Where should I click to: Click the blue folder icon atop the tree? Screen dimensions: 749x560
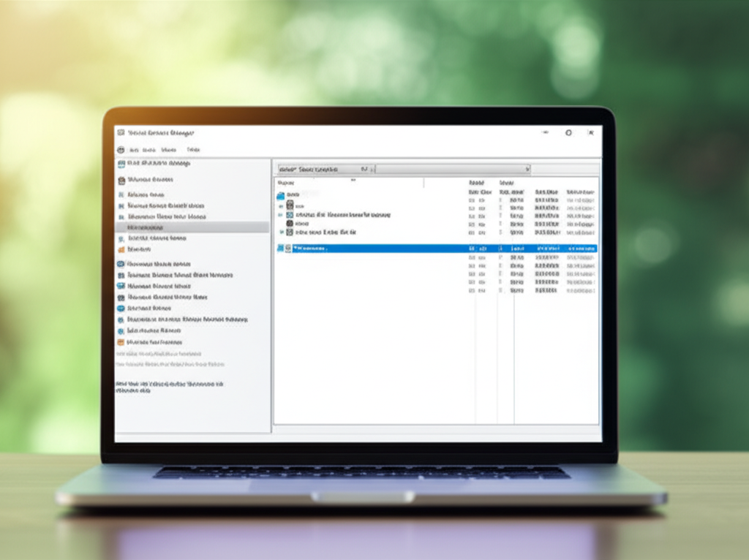[281, 195]
